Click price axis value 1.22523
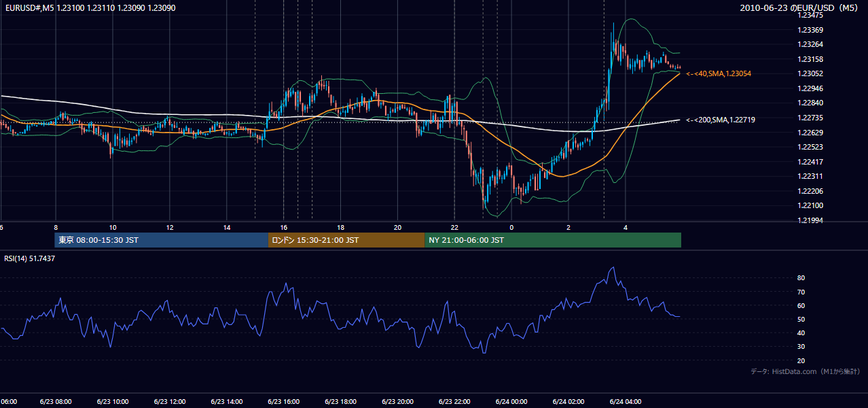Image resolution: width=868 pixels, height=408 pixels. click(810, 147)
